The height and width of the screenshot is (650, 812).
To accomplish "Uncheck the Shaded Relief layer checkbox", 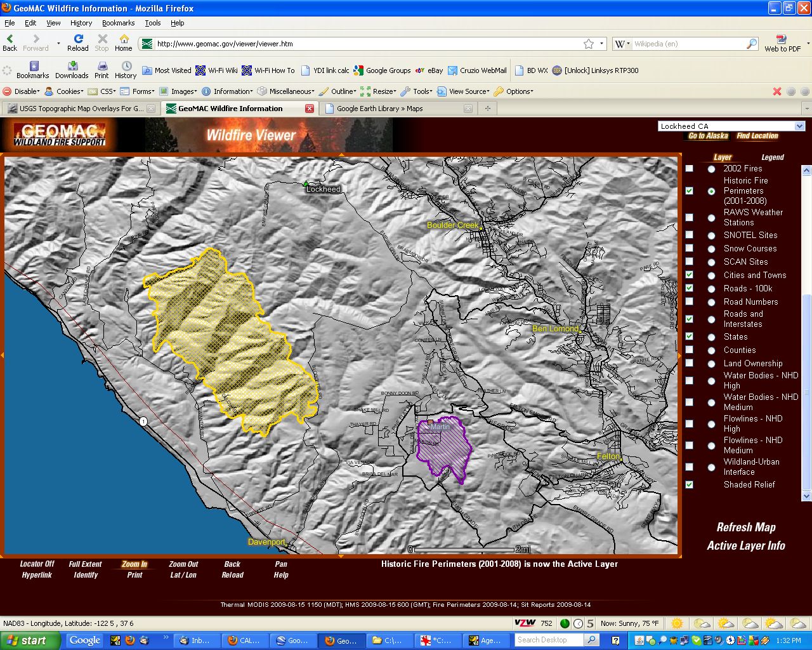I will click(689, 484).
